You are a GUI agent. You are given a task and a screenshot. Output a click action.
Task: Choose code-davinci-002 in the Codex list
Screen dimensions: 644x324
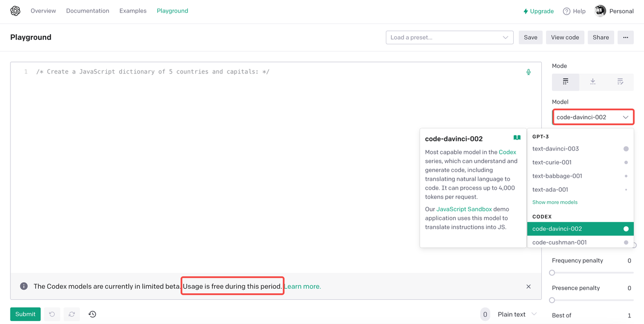pyautogui.click(x=580, y=229)
